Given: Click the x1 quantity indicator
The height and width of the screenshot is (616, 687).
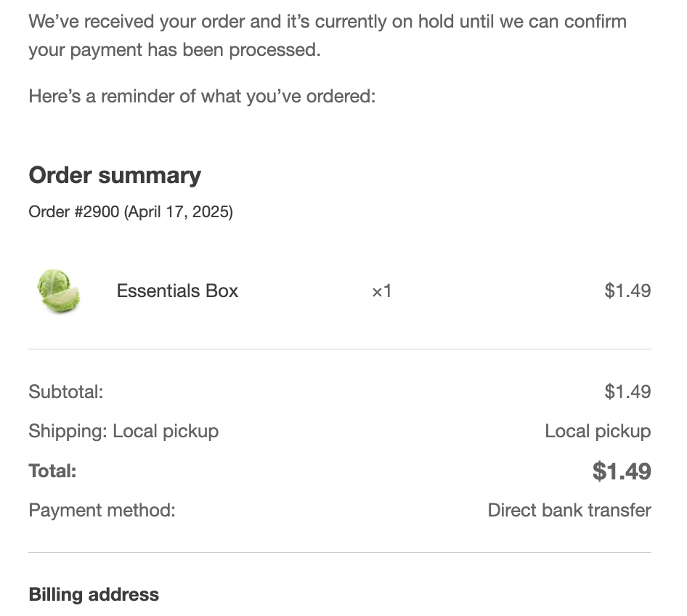Looking at the screenshot, I should 381,291.
